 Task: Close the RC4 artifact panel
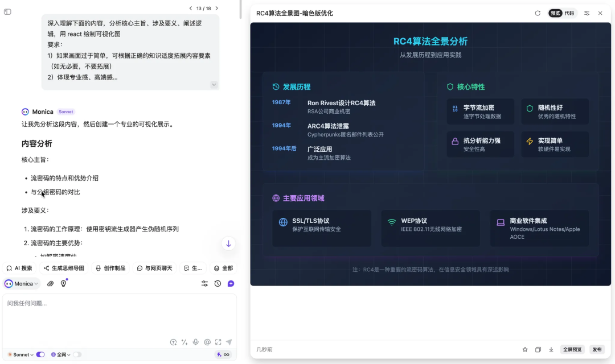[x=600, y=13]
